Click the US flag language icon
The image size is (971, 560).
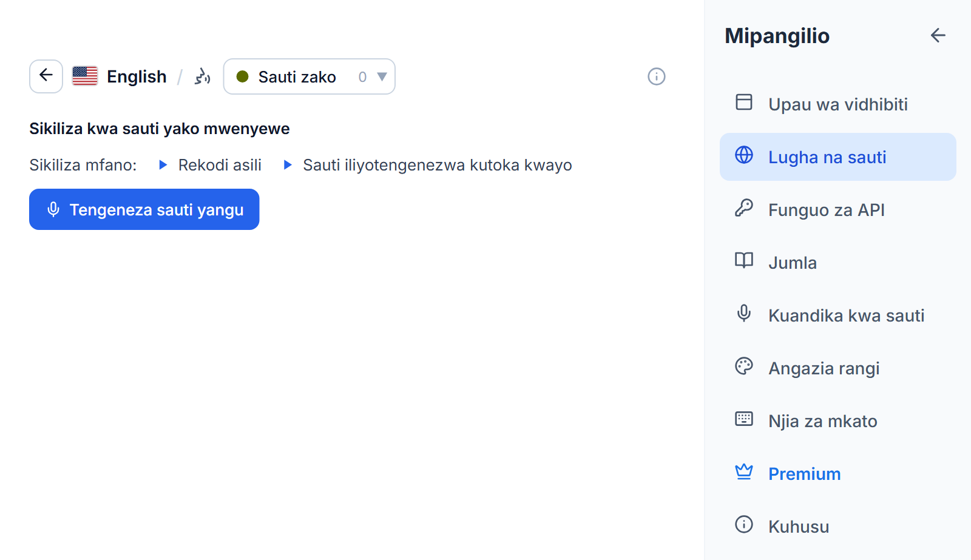point(85,76)
